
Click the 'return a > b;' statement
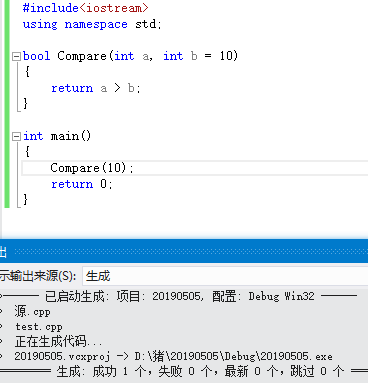(x=96, y=88)
